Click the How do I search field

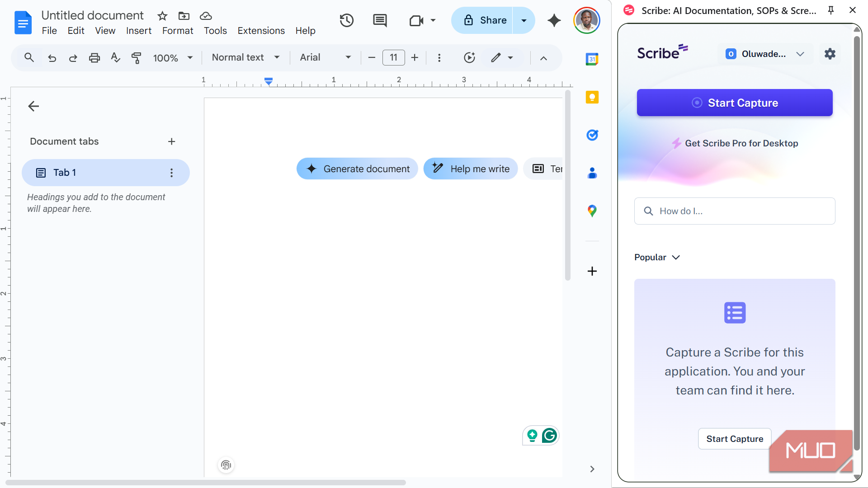735,211
